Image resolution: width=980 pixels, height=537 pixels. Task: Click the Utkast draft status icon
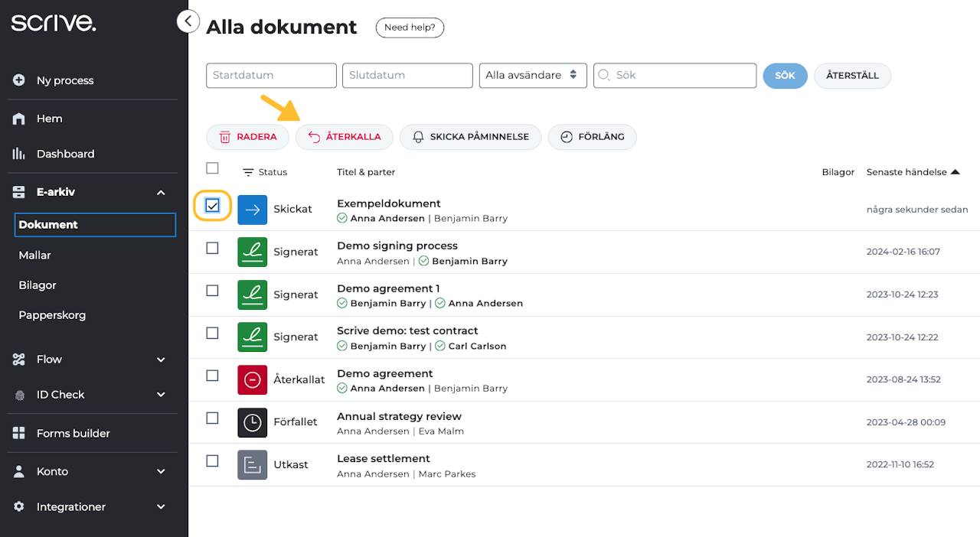click(252, 464)
